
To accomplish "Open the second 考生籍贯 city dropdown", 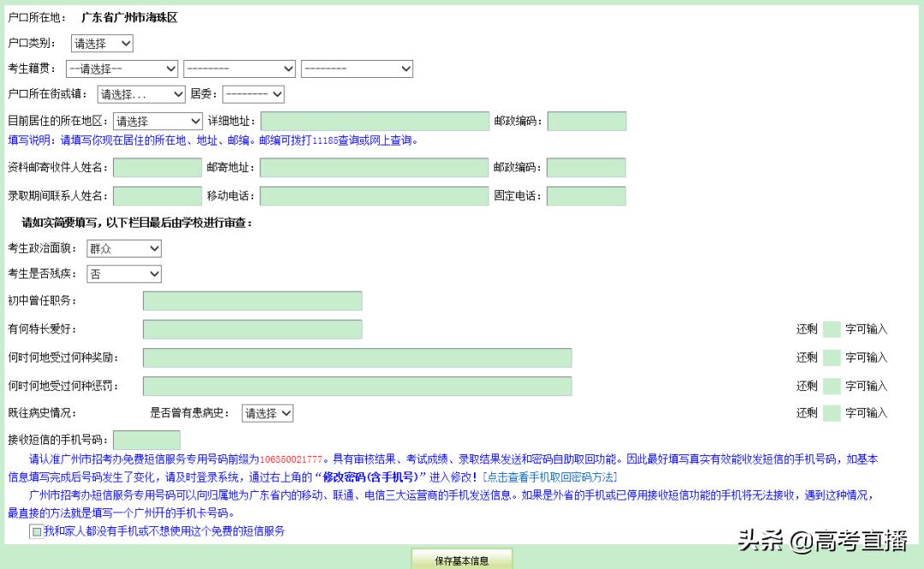I will (x=240, y=68).
